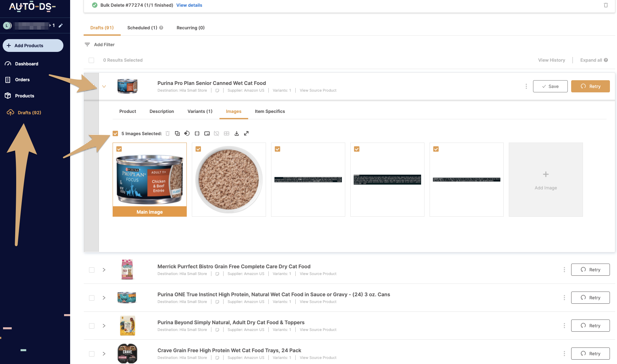Click the pencil edit icon beside store name
This screenshot has height=364, width=617.
click(61, 26)
